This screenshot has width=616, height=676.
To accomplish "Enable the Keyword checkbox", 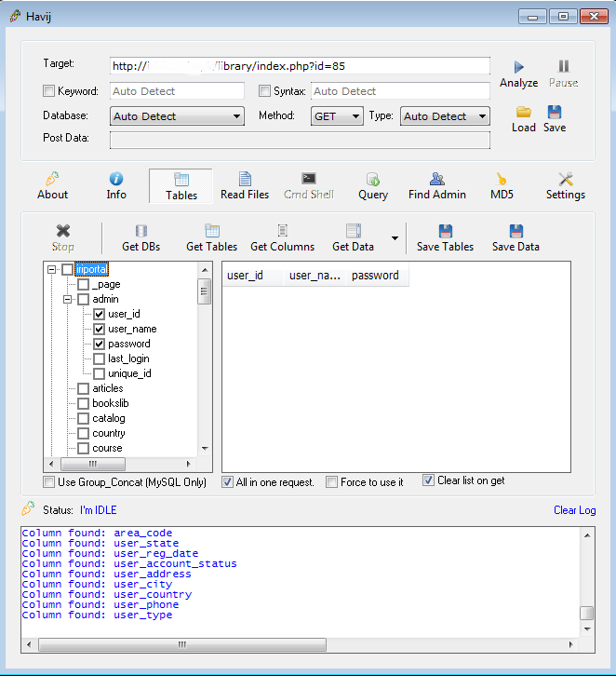I will click(x=49, y=91).
